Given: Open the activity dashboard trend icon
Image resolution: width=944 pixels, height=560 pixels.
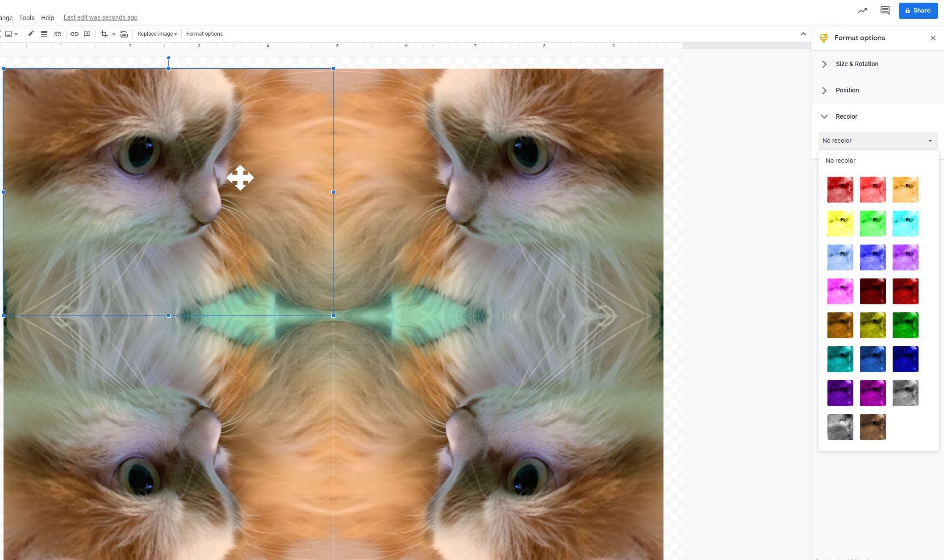Looking at the screenshot, I should coord(862,11).
